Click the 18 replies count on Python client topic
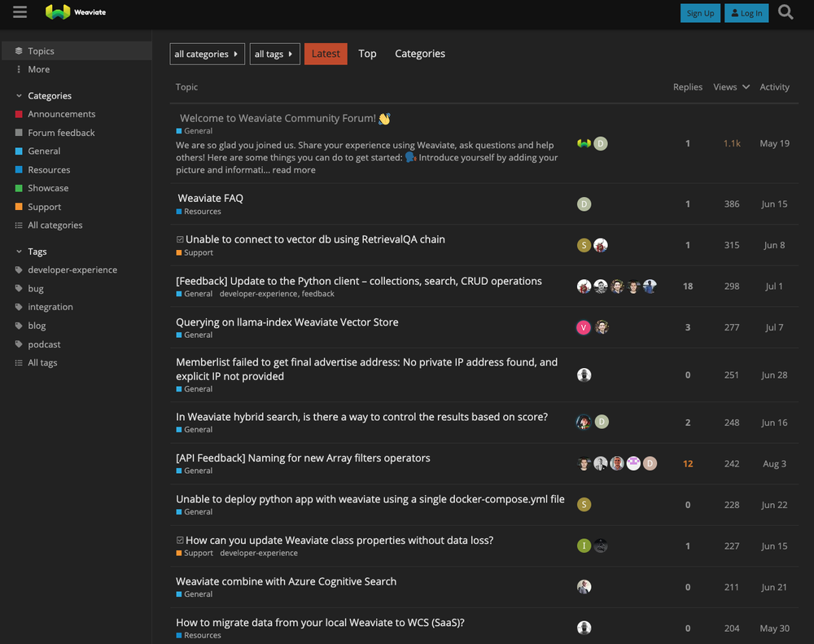Screen dimensions: 814x644 (x=687, y=286)
